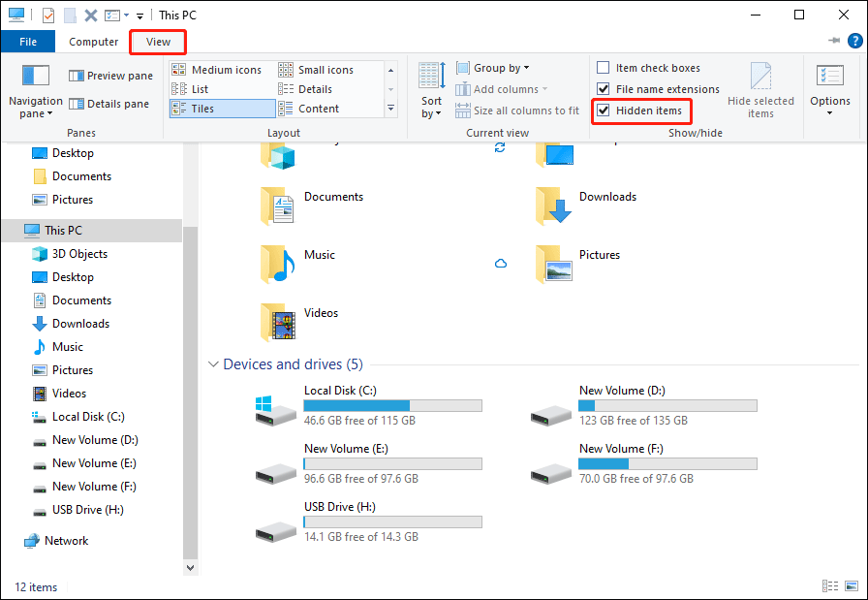Open the Customize Quick Access Toolbar dropdown

139,15
